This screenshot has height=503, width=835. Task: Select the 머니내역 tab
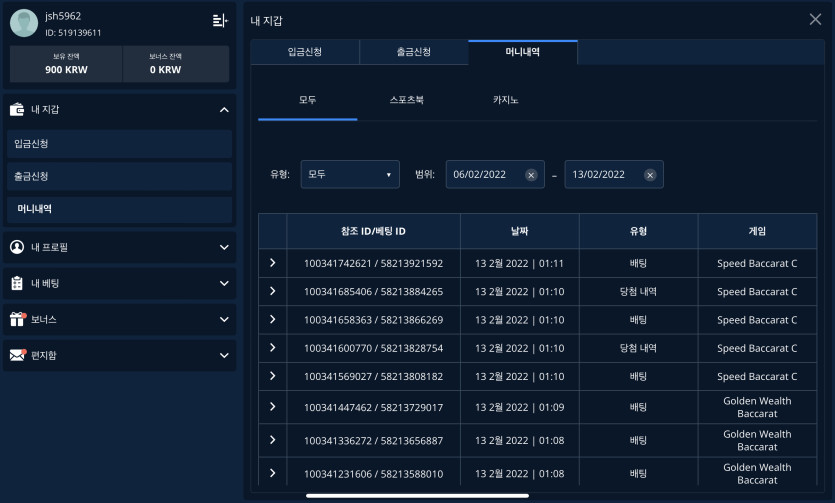(522, 52)
